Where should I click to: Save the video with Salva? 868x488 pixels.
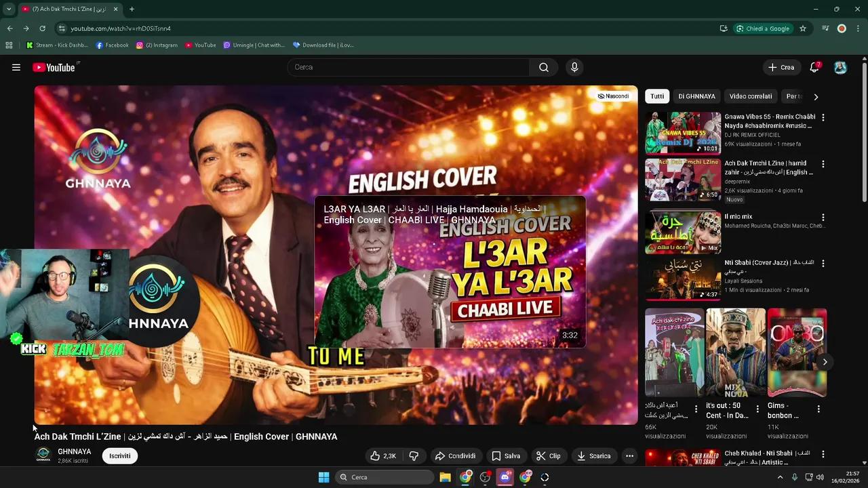point(506,456)
